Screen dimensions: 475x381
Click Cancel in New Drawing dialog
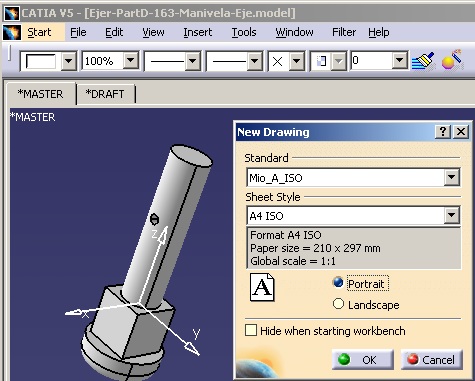pyautogui.click(x=432, y=360)
